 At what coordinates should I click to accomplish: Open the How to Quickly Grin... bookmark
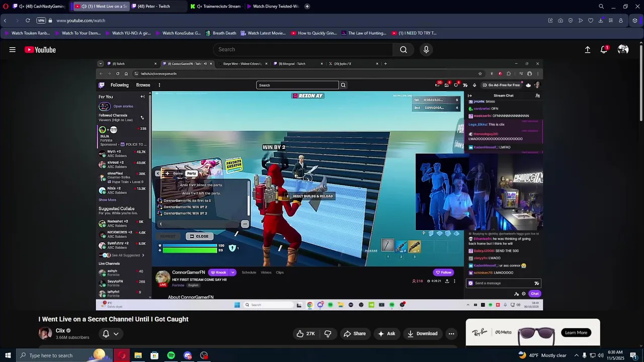pyautogui.click(x=313, y=33)
